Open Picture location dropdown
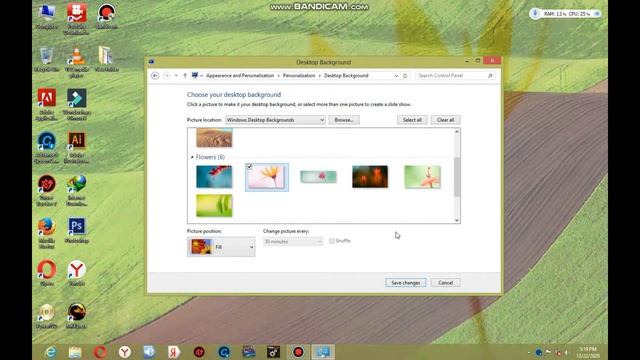Screen dimensions: 640x360 (275, 120)
